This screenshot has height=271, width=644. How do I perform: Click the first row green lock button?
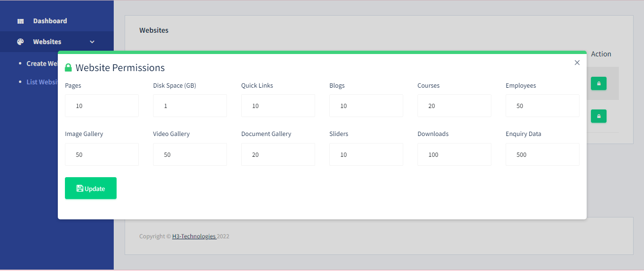click(599, 83)
